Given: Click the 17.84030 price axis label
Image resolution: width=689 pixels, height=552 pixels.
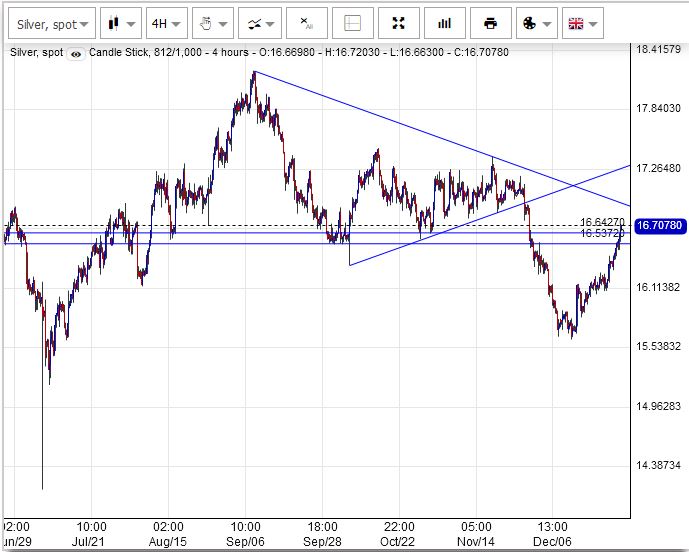Looking at the screenshot, I should tap(658, 108).
